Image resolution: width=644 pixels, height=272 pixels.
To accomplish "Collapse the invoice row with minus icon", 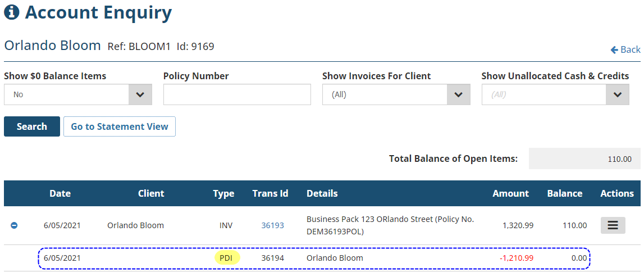I will tap(15, 225).
